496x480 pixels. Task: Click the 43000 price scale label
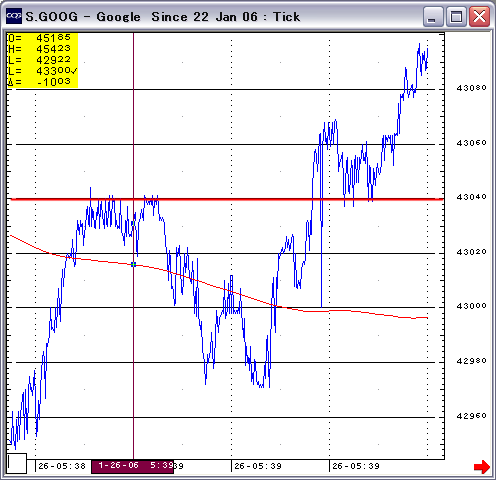471,306
